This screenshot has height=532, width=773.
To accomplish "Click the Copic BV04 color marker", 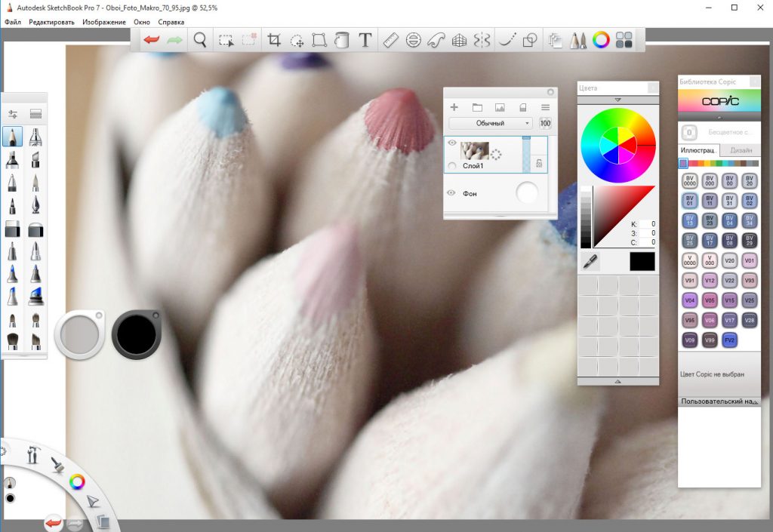I will [x=729, y=220].
